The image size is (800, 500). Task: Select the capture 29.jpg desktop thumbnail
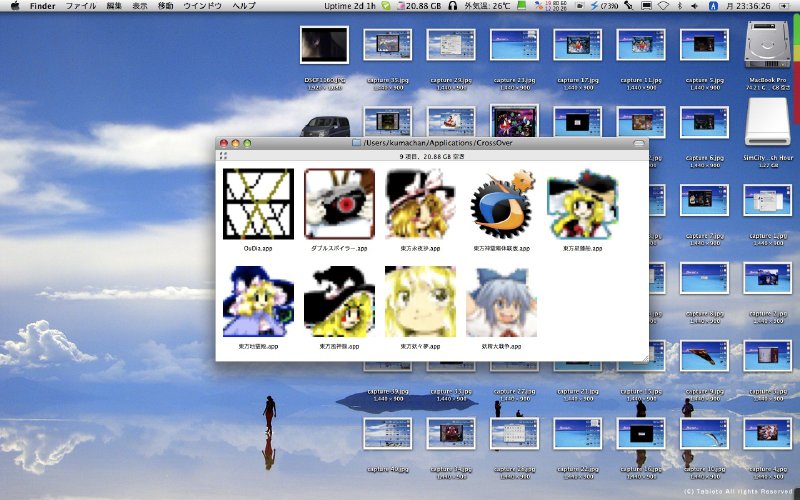click(451, 45)
